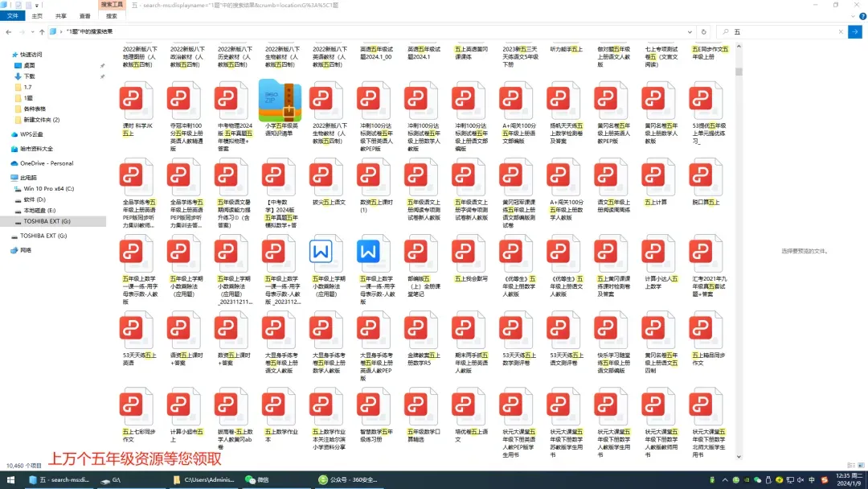The height and width of the screenshot is (489, 868).
Task: Click the search box containing 五
Action: click(x=780, y=32)
